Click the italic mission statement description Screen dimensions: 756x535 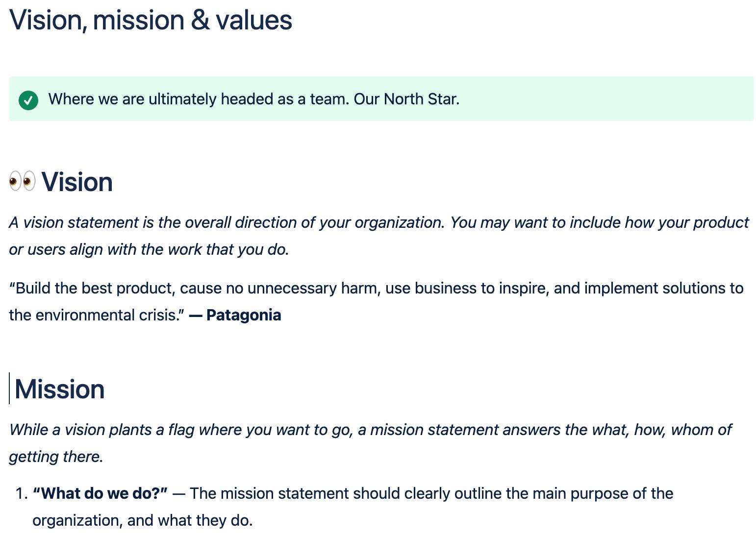tap(370, 443)
